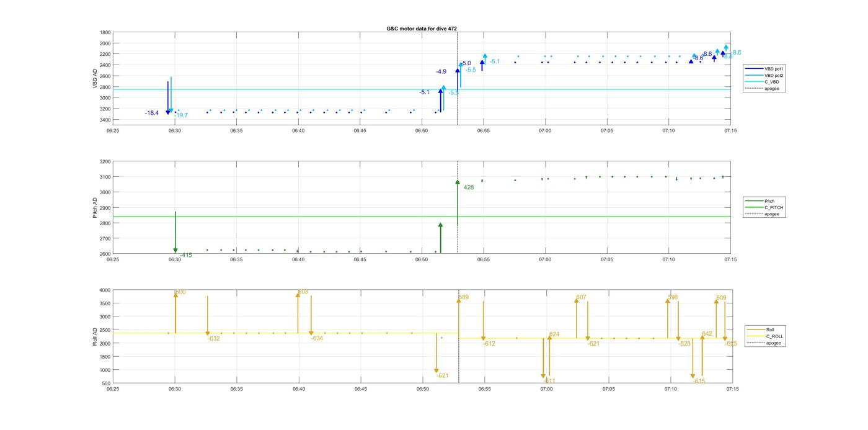This screenshot has height=430, width=868.
Task: Click the '-4.9' VBD data label
Action: (x=441, y=72)
